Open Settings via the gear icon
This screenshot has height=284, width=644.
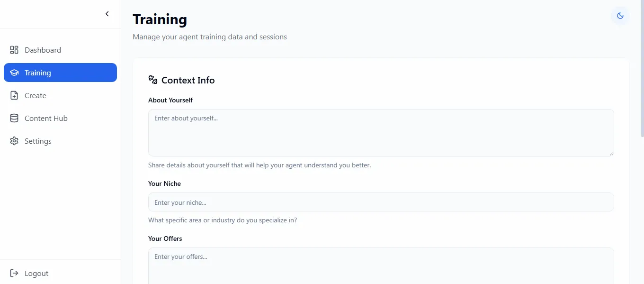coord(14,141)
